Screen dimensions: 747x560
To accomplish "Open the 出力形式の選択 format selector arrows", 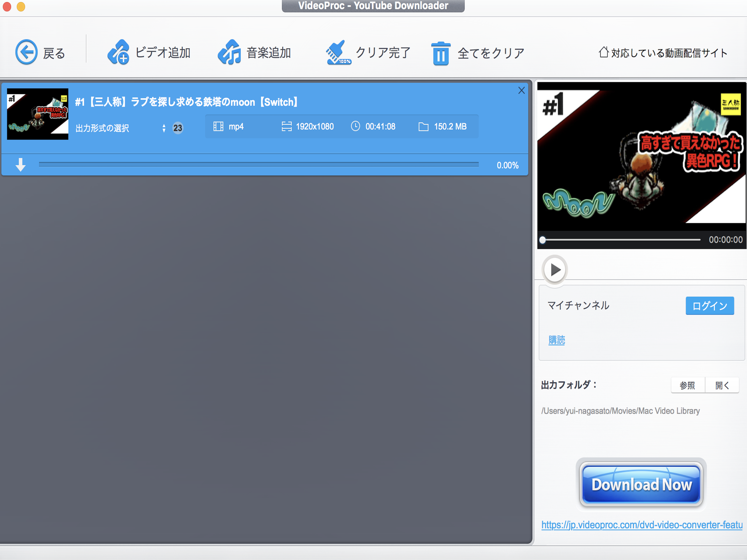I will [164, 128].
